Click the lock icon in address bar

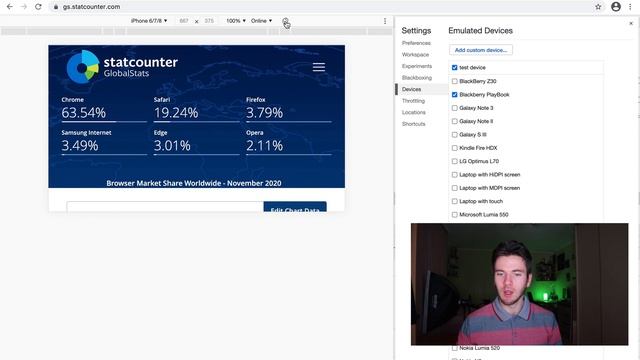pyautogui.click(x=56, y=7)
